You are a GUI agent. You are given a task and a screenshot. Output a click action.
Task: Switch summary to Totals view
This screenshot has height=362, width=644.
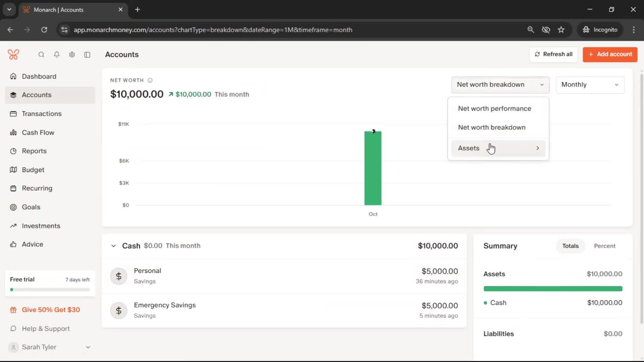click(570, 246)
